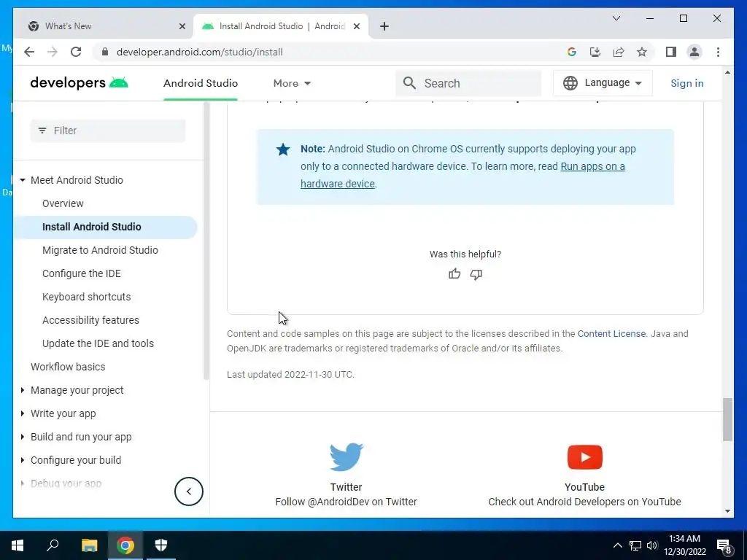Bookmark this page with the star icon
Viewport: 747px width, 560px height.
click(642, 52)
